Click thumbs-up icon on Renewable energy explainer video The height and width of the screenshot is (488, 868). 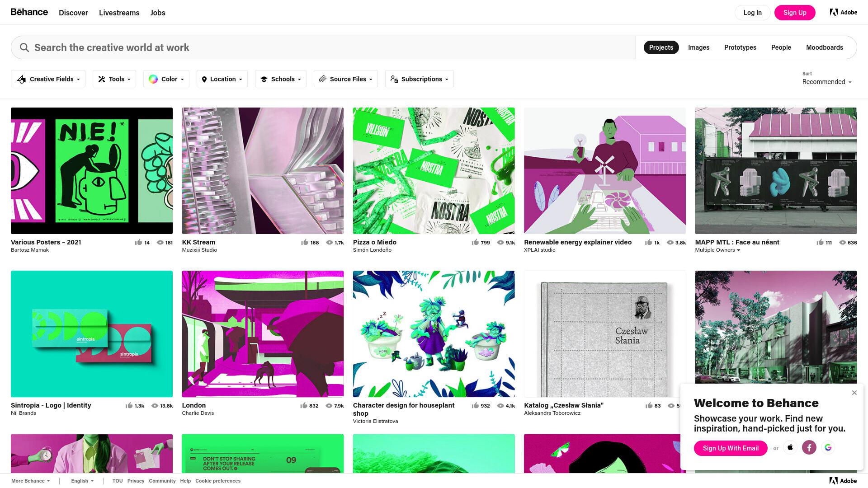(649, 242)
